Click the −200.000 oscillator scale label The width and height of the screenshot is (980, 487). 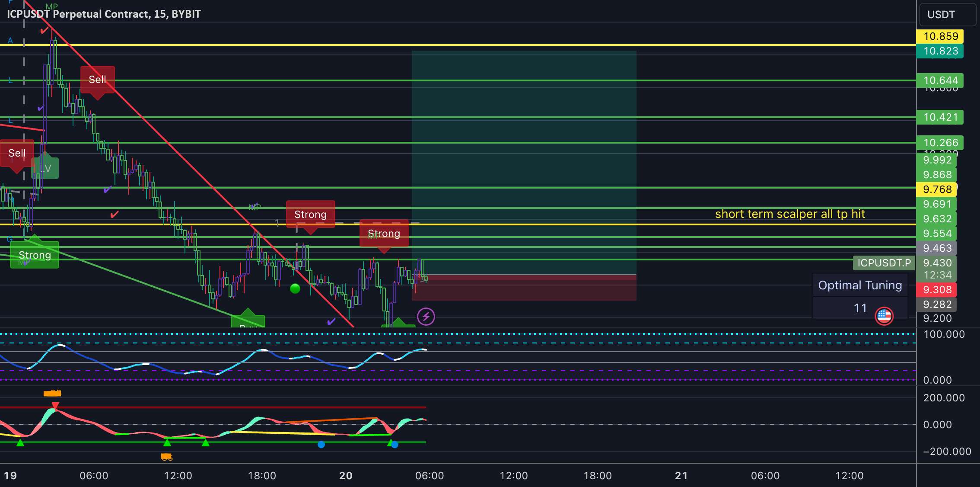[x=947, y=452]
